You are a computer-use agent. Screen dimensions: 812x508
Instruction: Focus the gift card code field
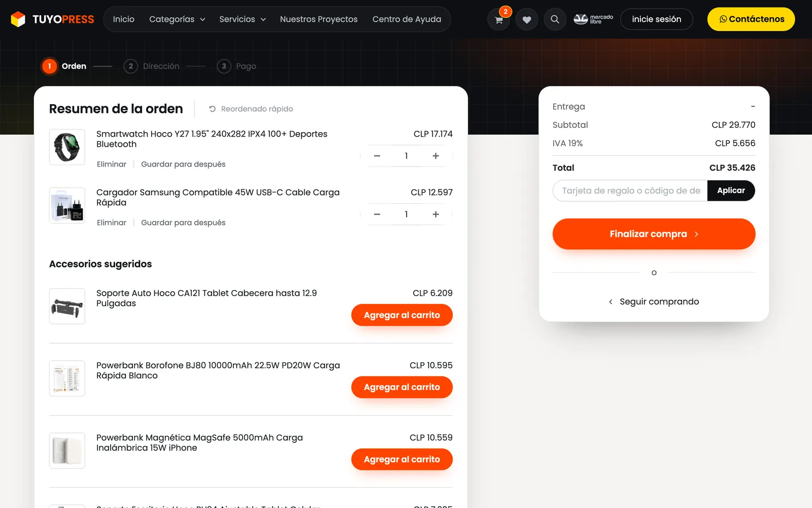tap(630, 190)
